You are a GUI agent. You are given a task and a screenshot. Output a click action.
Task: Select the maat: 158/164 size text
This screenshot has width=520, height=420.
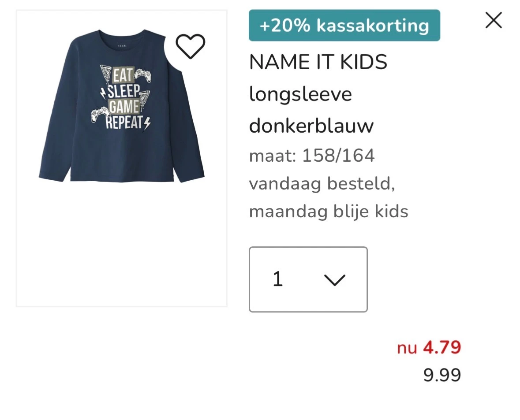click(x=312, y=156)
